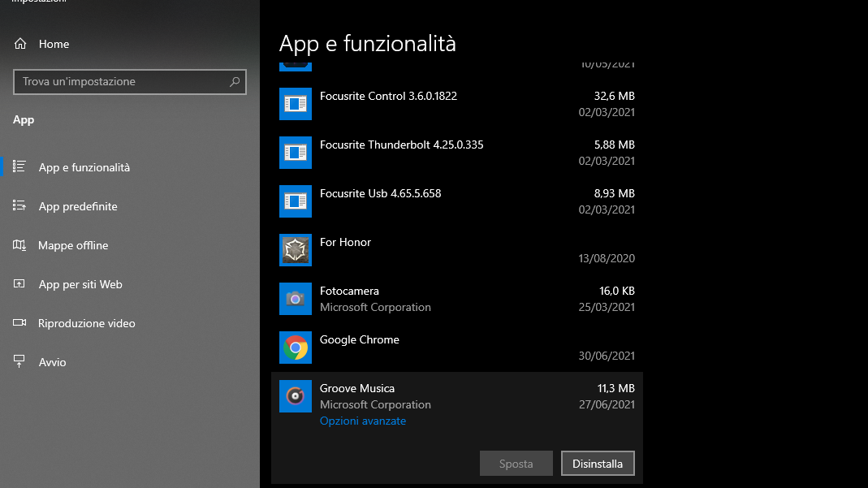Click the Groove Musica app name
868x488 pixels.
coord(357,388)
